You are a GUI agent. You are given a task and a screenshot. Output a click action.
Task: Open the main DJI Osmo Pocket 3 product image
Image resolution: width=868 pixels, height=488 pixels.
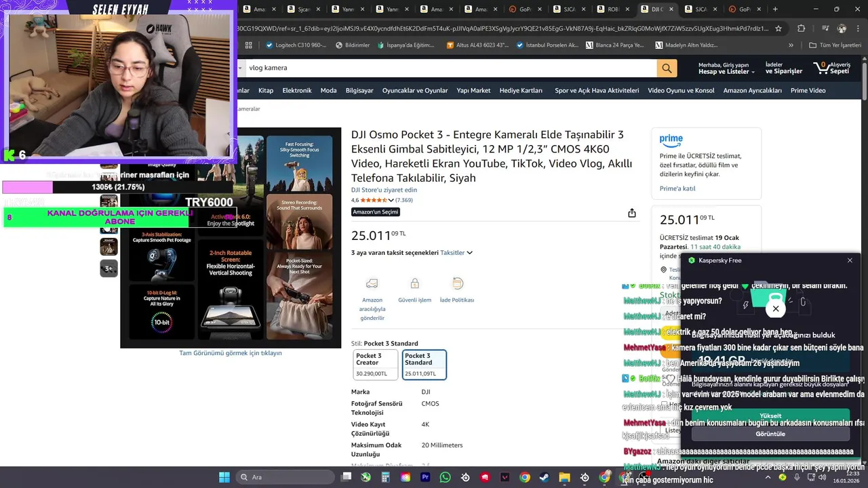coord(231,238)
